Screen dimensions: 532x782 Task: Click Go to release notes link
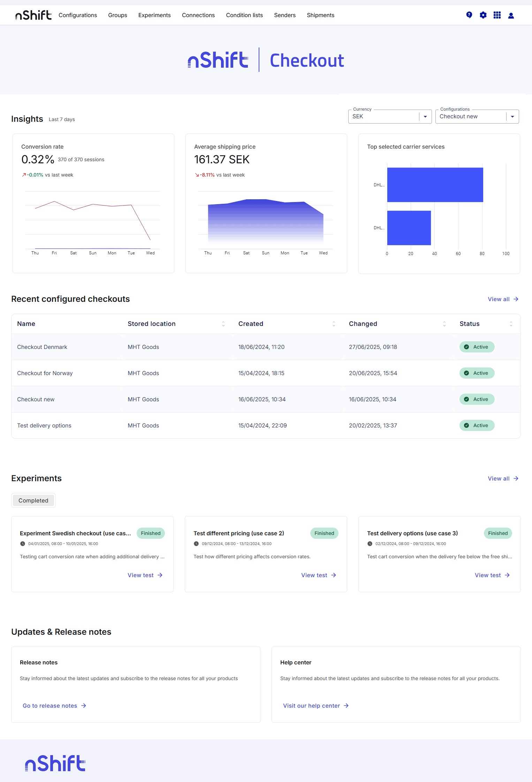(x=54, y=706)
